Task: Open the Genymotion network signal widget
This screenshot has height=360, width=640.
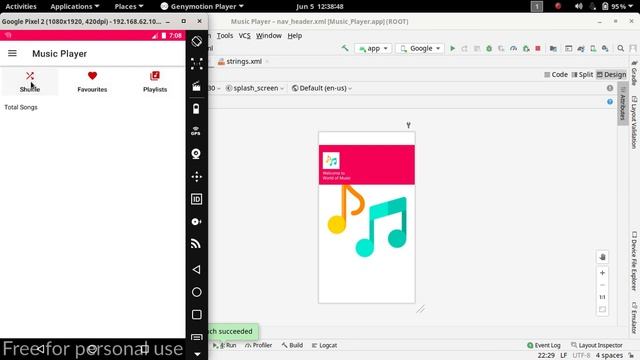Action: click(x=196, y=244)
